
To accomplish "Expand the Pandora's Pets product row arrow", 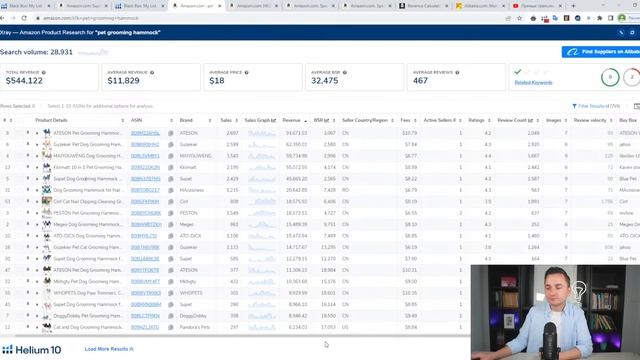I will 37,327.
